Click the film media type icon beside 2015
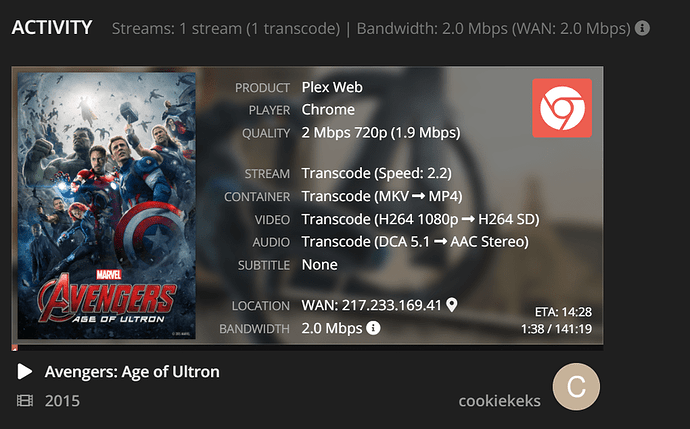The image size is (690, 429). click(x=25, y=401)
